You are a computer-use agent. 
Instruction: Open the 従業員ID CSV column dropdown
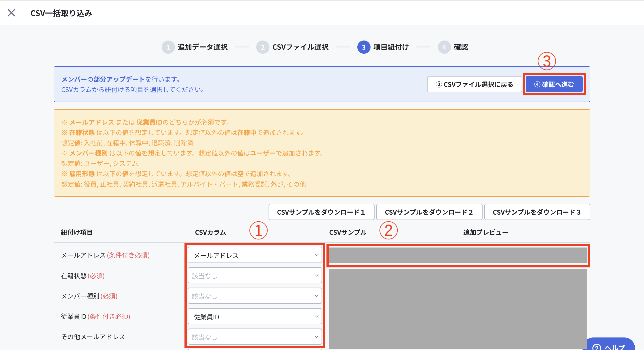(x=255, y=316)
